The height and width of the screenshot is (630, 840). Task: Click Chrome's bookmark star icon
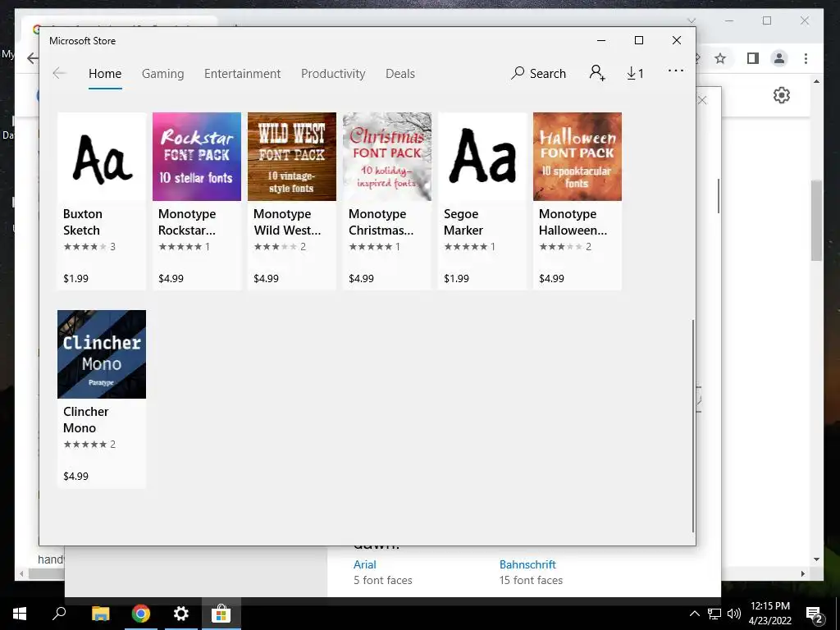pos(720,58)
